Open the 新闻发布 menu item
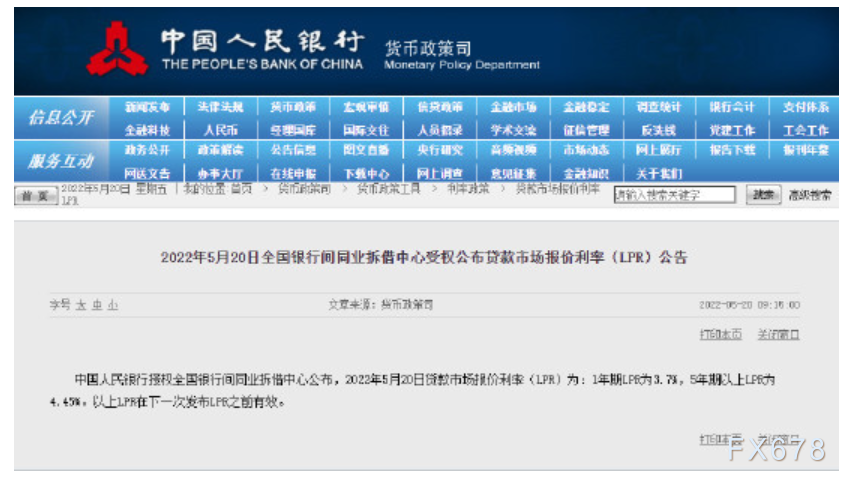Viewport: 856px width, 485px height. tap(147, 107)
